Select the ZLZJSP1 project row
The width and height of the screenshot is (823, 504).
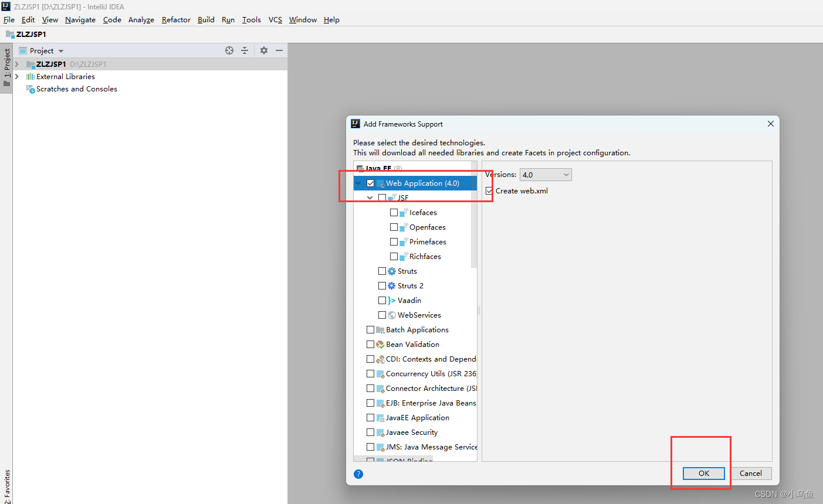pyautogui.click(x=150, y=64)
